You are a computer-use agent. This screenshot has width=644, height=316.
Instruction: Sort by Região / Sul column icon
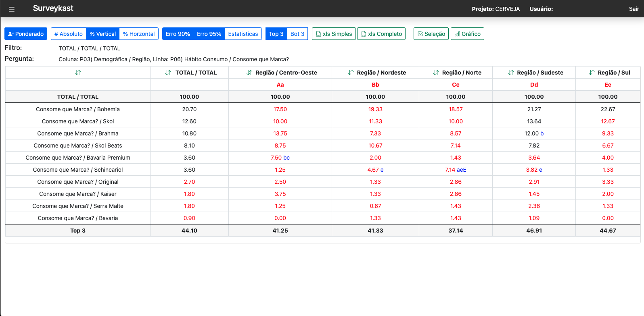click(x=592, y=73)
